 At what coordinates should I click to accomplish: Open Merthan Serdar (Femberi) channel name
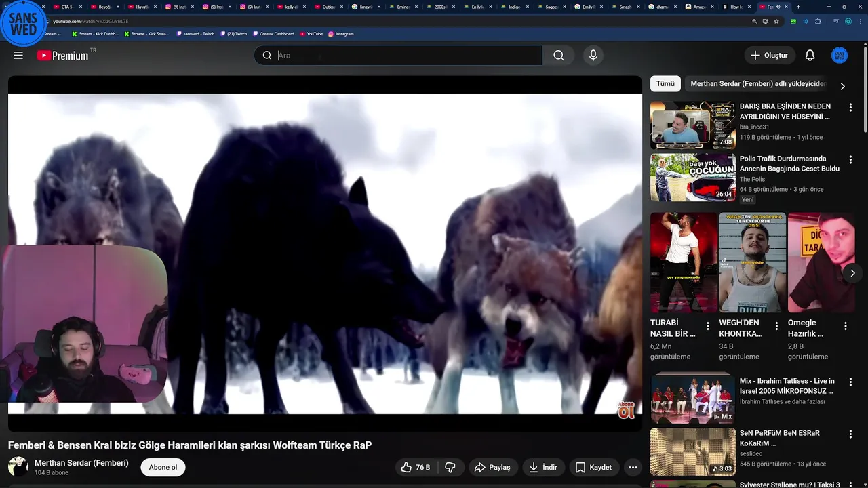81,463
